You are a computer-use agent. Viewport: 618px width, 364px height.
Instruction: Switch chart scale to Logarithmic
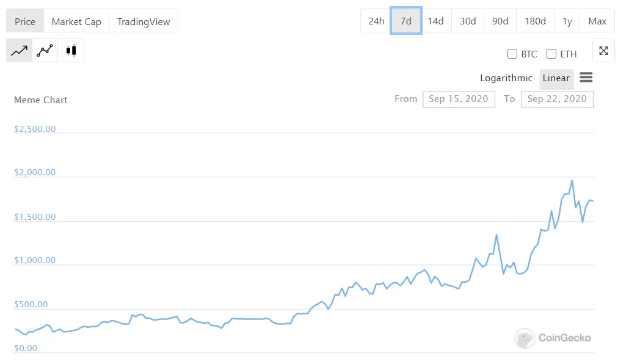click(506, 78)
